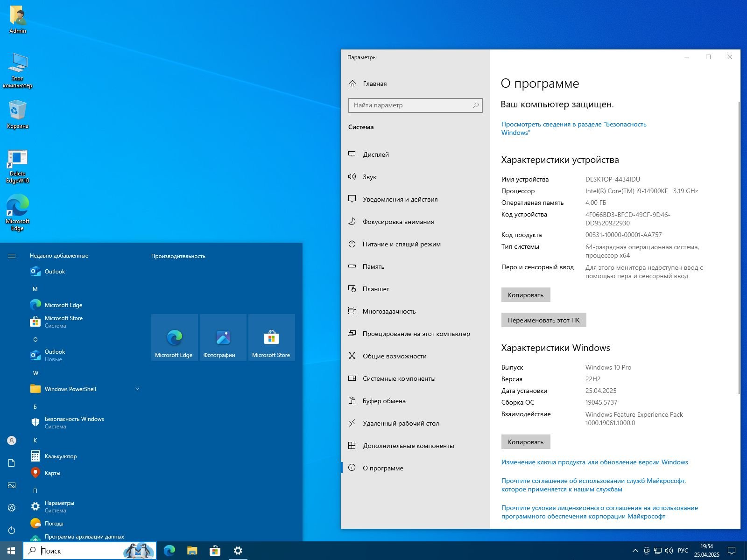Click the volume icon in system tray
747x560 pixels.
pos(669,551)
